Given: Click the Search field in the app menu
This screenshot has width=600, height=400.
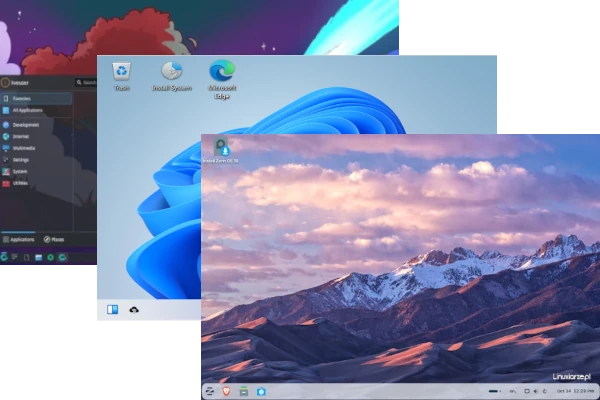Looking at the screenshot, I should pos(86,82).
